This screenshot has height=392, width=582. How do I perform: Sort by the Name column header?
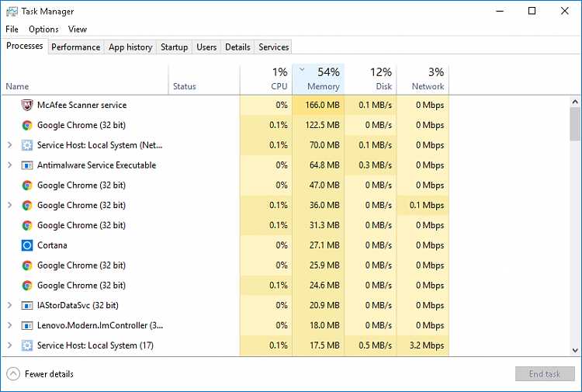click(x=85, y=80)
